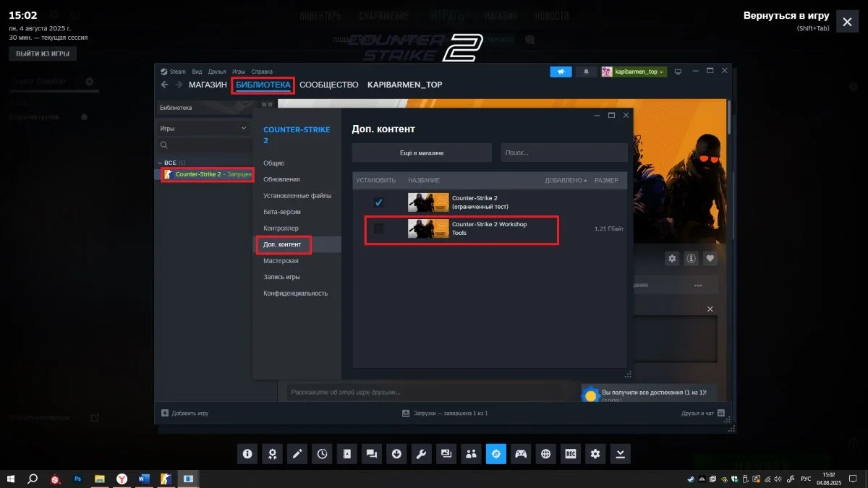
Task: Click the favorite heart icon on CS2 page
Action: (711, 258)
